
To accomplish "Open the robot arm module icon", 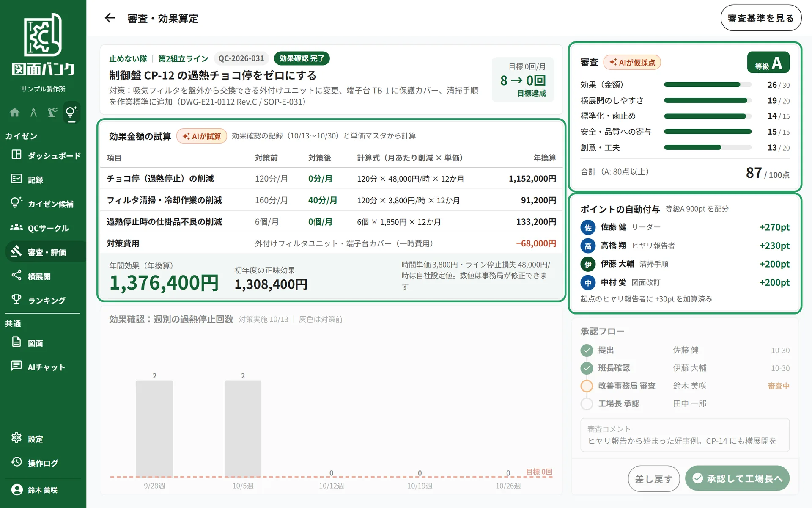I will [52, 112].
